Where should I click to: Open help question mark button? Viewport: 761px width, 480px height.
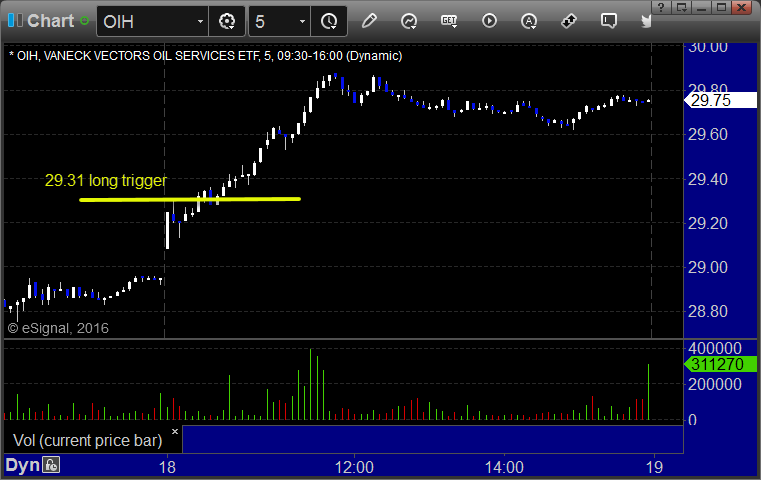[x=661, y=7]
